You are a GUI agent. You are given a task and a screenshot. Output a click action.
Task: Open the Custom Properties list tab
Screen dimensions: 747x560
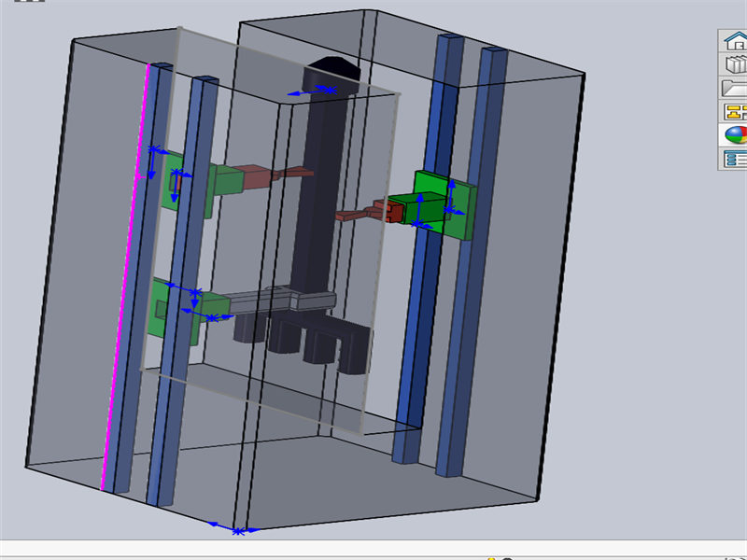734,158
